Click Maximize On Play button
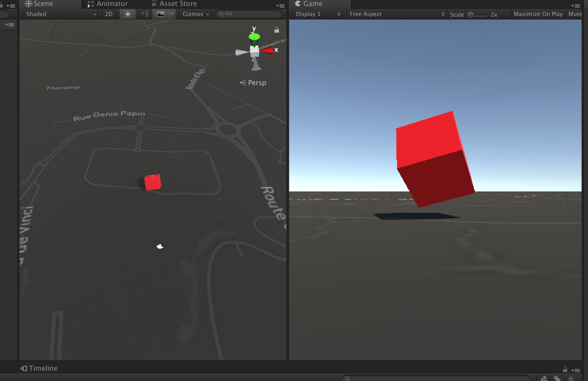Screen dimensions: 588x381 click(538, 14)
